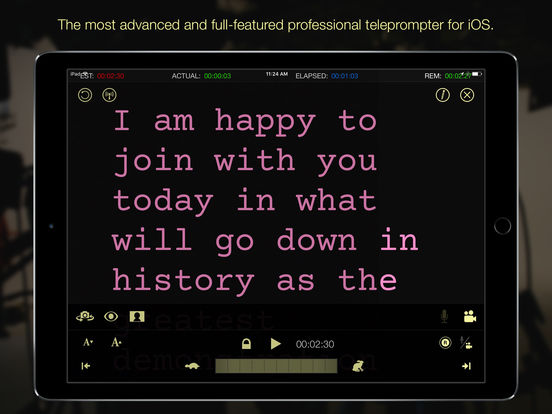
Task: Tap the EST time 00:02:30 readout
Action: [x=110, y=76]
